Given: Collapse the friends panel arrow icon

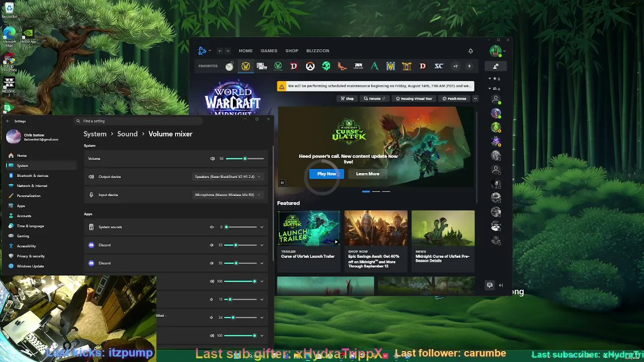Looking at the screenshot, I should click(x=501, y=285).
